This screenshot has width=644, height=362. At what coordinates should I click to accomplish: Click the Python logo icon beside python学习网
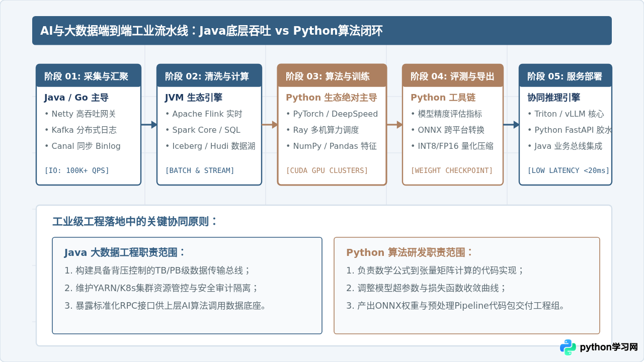pos(568,347)
